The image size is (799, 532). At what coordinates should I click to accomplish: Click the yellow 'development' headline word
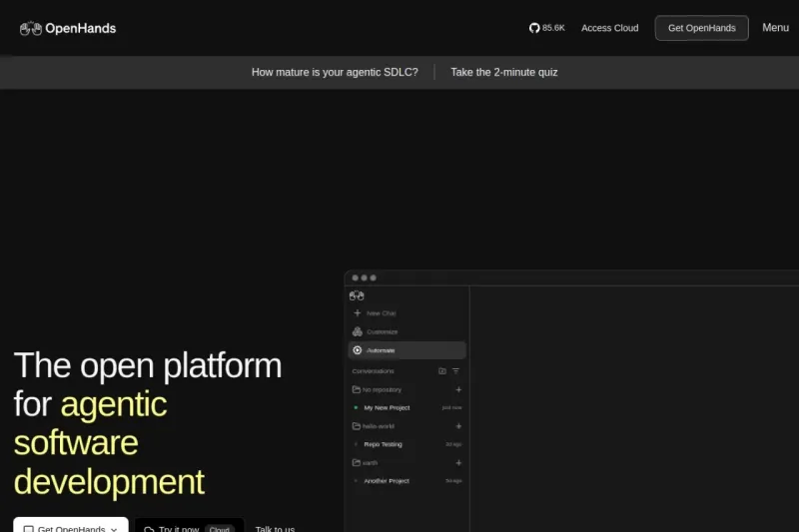(x=109, y=482)
